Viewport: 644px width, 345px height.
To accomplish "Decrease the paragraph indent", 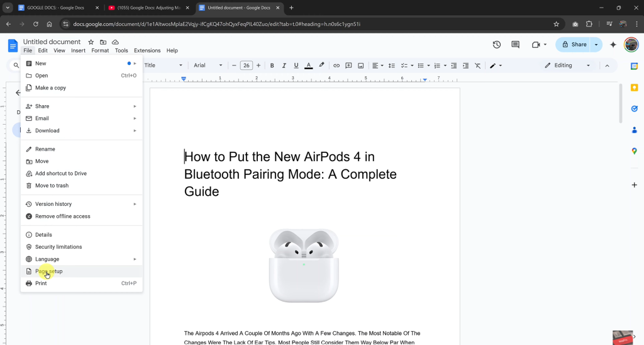I will (x=454, y=65).
